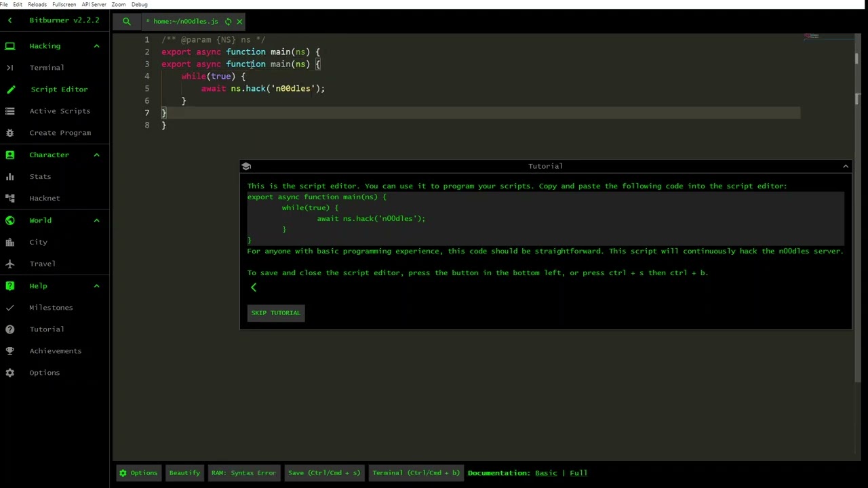
Task: Open the API Server menu
Action: pos(94,4)
